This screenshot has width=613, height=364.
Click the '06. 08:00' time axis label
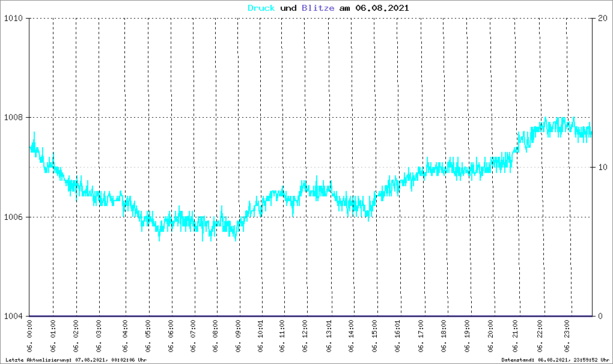[215, 336]
